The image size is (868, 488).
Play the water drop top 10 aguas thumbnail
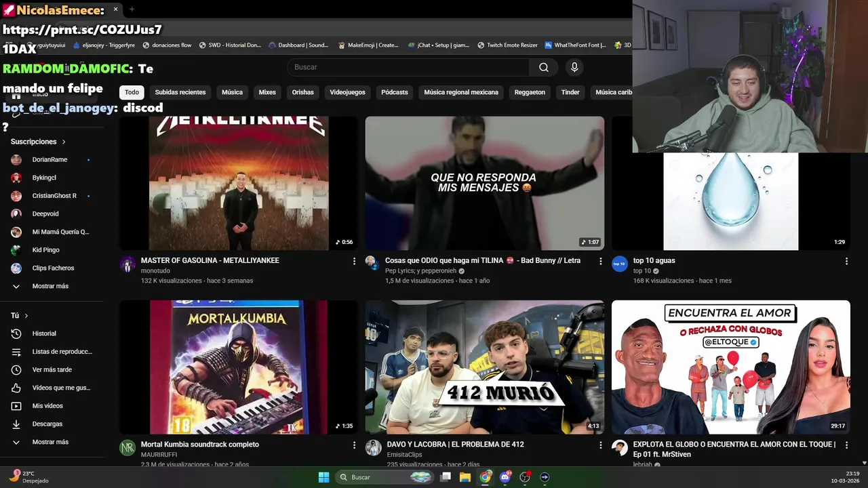click(730, 201)
